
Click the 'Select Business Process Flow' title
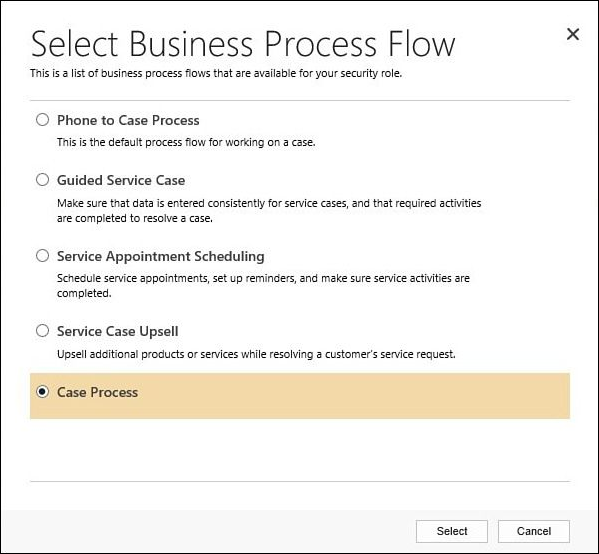click(x=243, y=44)
